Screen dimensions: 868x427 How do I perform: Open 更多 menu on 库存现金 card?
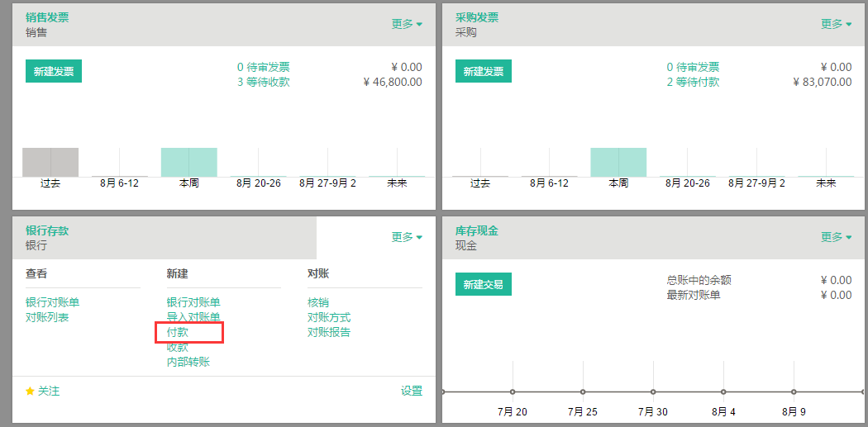(836, 237)
